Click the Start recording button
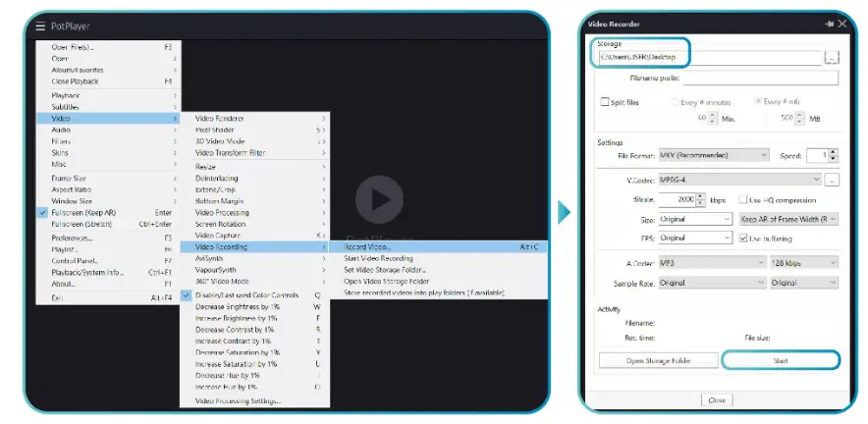 (x=781, y=361)
